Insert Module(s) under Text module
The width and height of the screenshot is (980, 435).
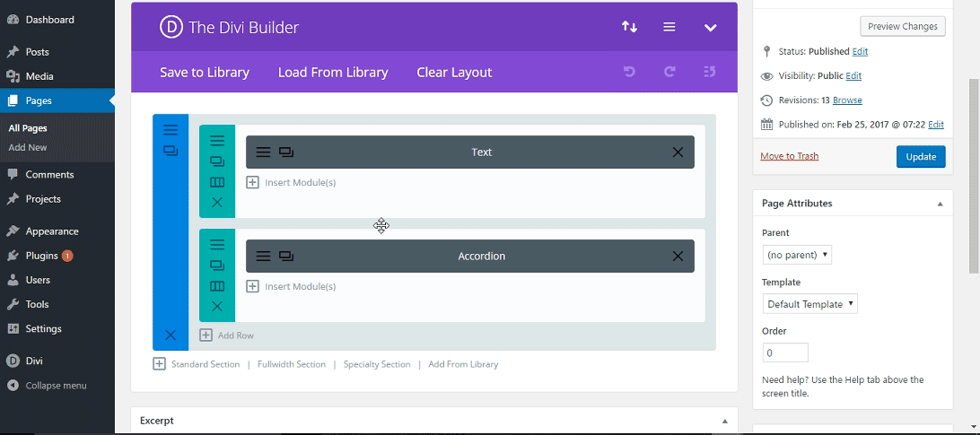point(292,182)
